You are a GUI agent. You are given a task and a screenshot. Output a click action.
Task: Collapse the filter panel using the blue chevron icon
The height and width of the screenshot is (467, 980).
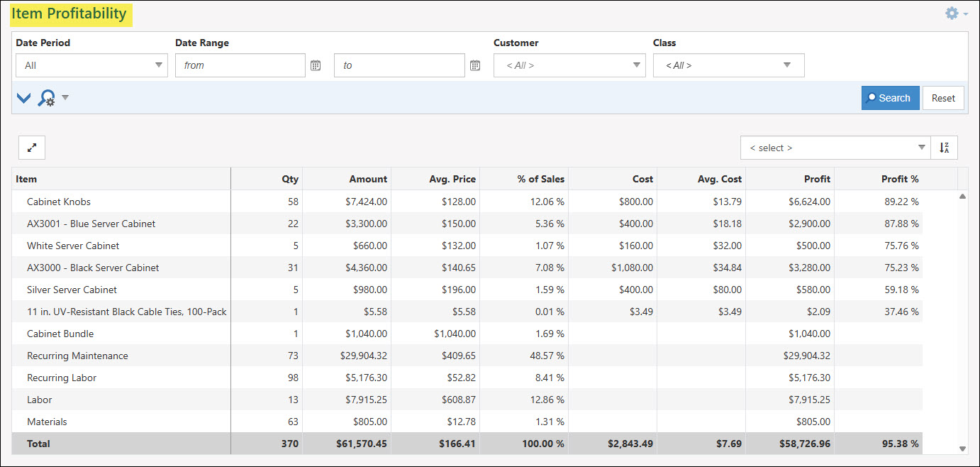(23, 97)
